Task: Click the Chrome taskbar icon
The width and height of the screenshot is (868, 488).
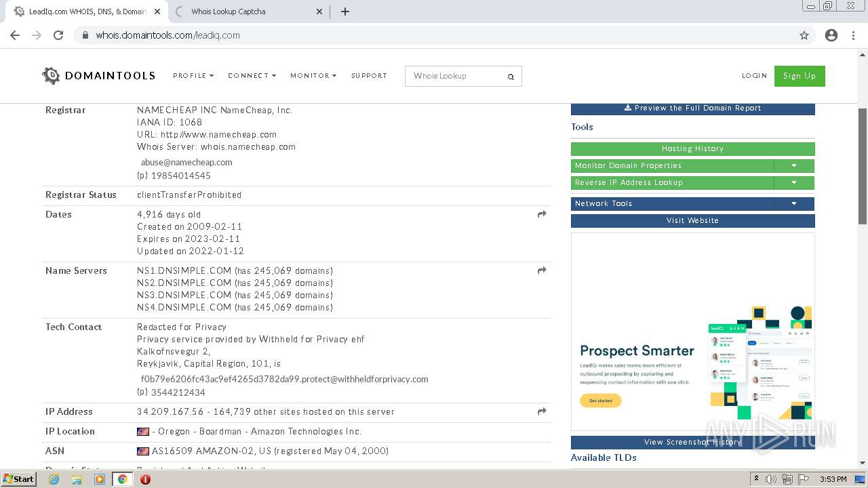Action: point(122,479)
